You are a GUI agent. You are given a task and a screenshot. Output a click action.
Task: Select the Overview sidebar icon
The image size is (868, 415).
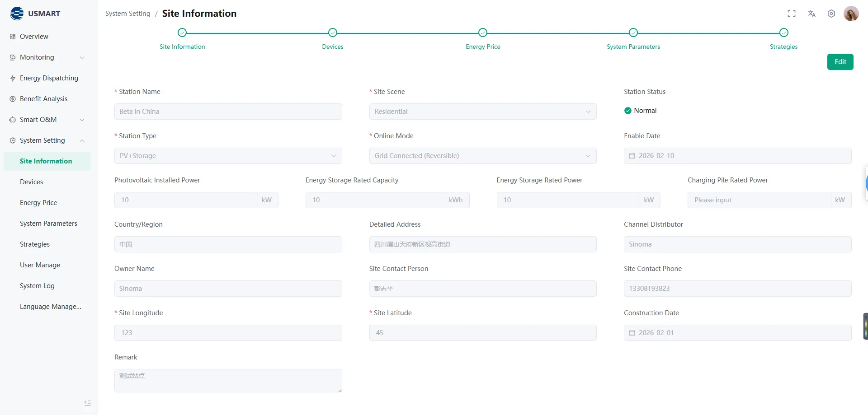click(11, 36)
